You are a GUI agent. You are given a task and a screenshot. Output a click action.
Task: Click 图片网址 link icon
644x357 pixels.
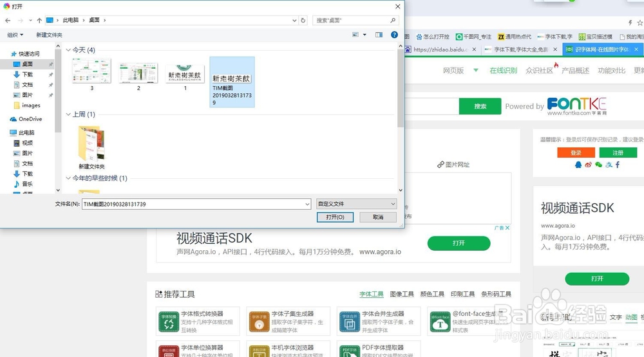[x=453, y=165]
